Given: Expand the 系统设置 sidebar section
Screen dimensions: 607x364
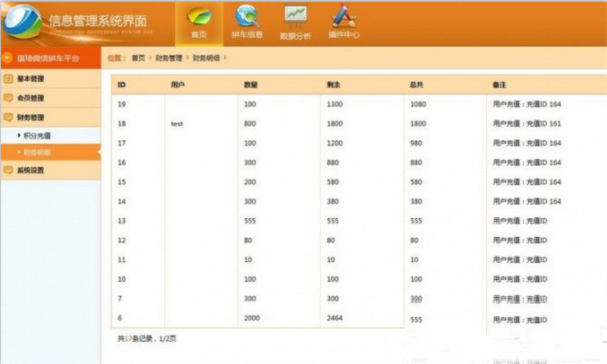Looking at the screenshot, I should [x=51, y=170].
